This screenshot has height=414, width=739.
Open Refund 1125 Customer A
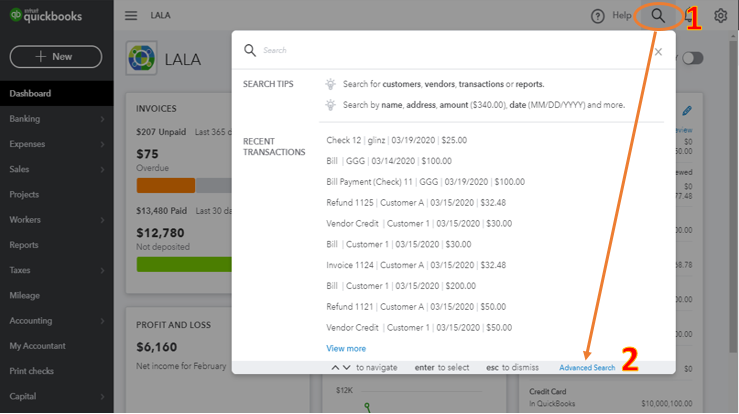[416, 203]
